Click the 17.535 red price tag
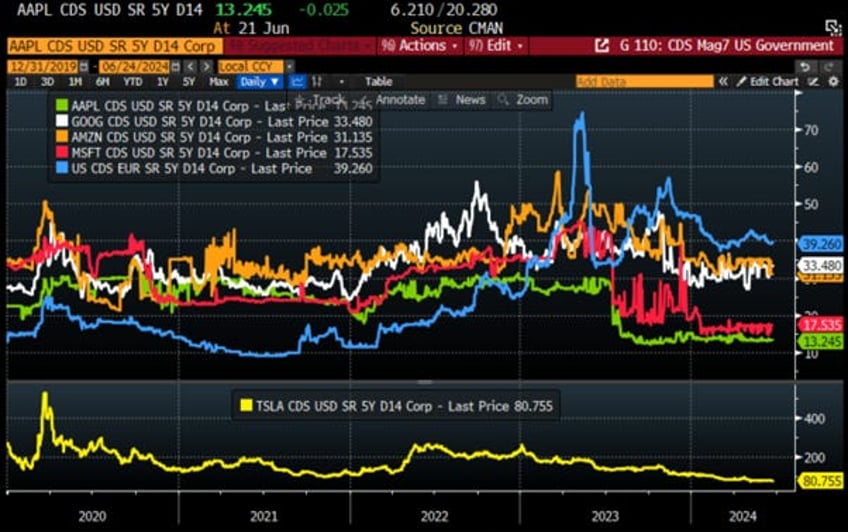The image size is (848, 532). pyautogui.click(x=820, y=324)
